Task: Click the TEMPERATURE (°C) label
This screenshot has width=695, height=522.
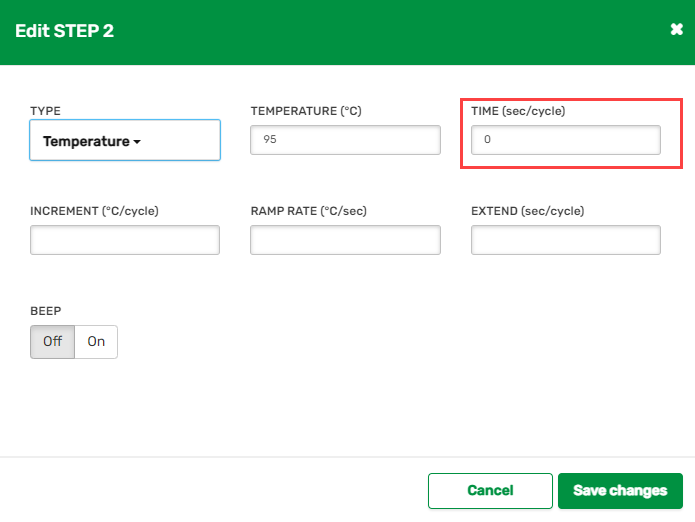Action: pyautogui.click(x=305, y=111)
